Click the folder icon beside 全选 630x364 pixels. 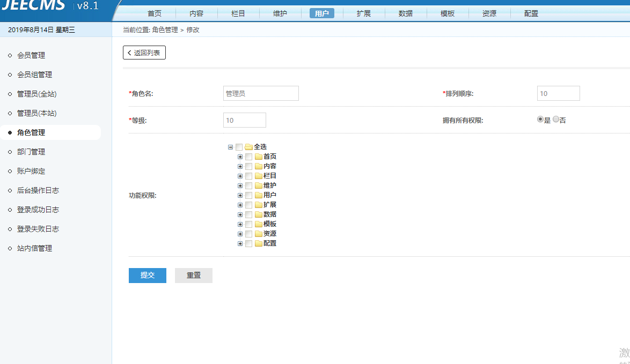pyautogui.click(x=249, y=147)
